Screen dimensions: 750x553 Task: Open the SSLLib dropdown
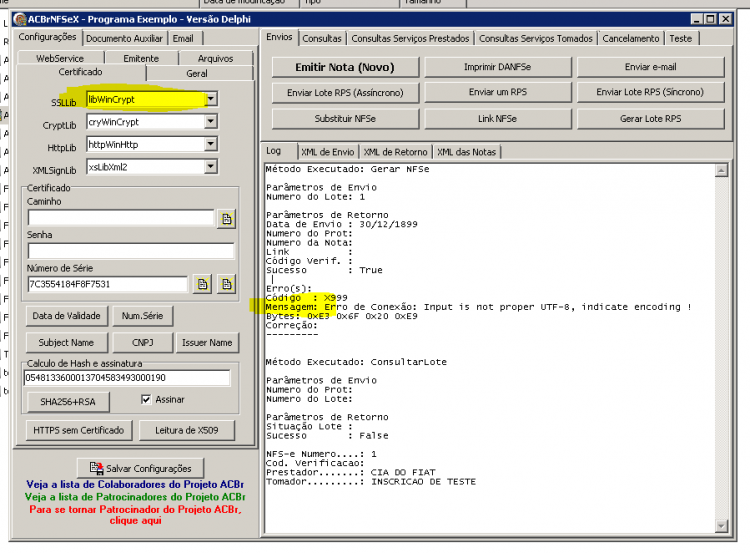click(x=210, y=99)
